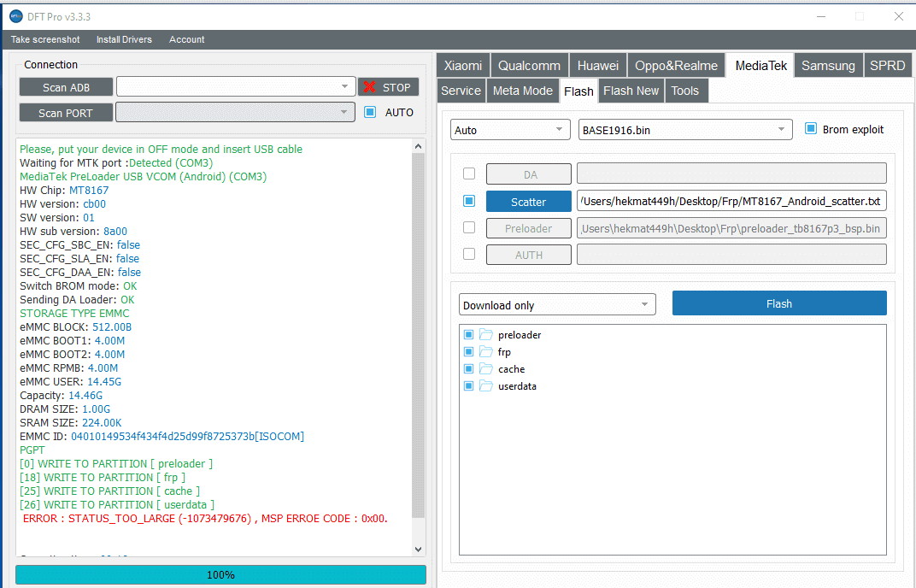This screenshot has width=916, height=588.
Task: Click the DA browse button
Action: [529, 174]
